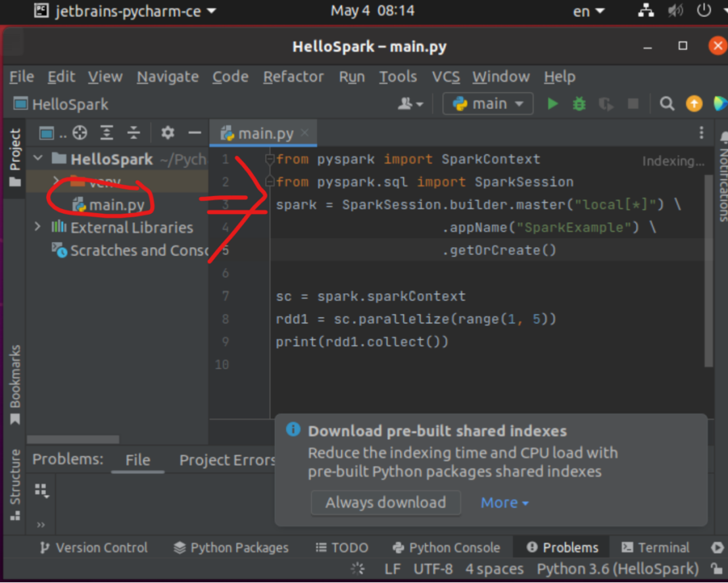Click UTF-8 encoding in status bar

[433, 569]
